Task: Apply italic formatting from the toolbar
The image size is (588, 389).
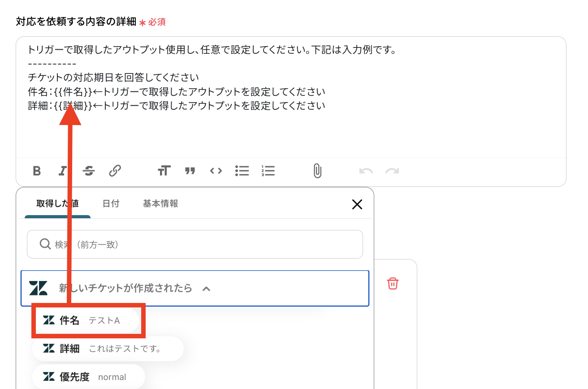Action: pos(63,171)
